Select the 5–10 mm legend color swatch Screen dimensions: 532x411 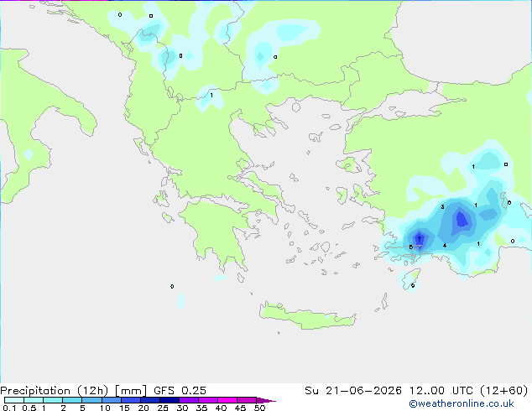91,400
